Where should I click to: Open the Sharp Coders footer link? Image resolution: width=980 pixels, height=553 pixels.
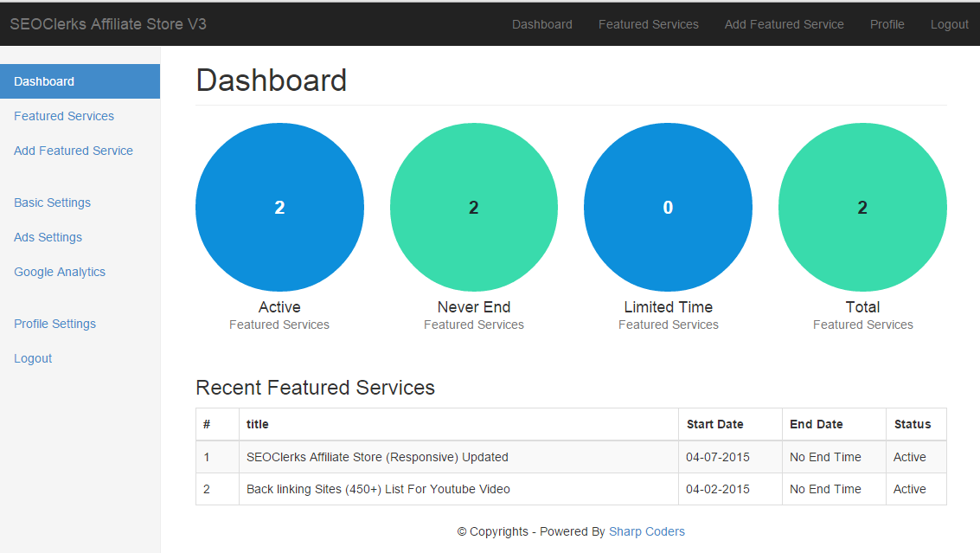coord(646,531)
